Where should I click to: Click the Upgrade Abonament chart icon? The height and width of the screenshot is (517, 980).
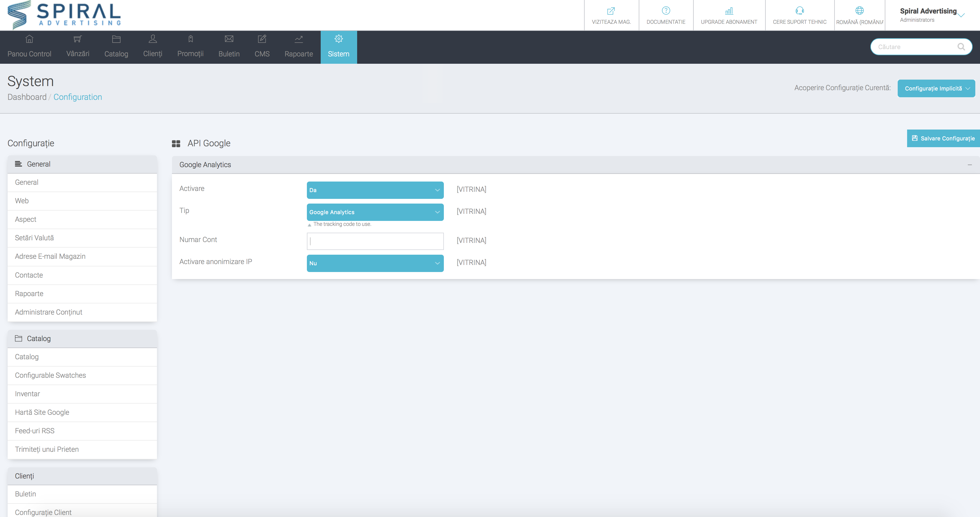tap(729, 11)
